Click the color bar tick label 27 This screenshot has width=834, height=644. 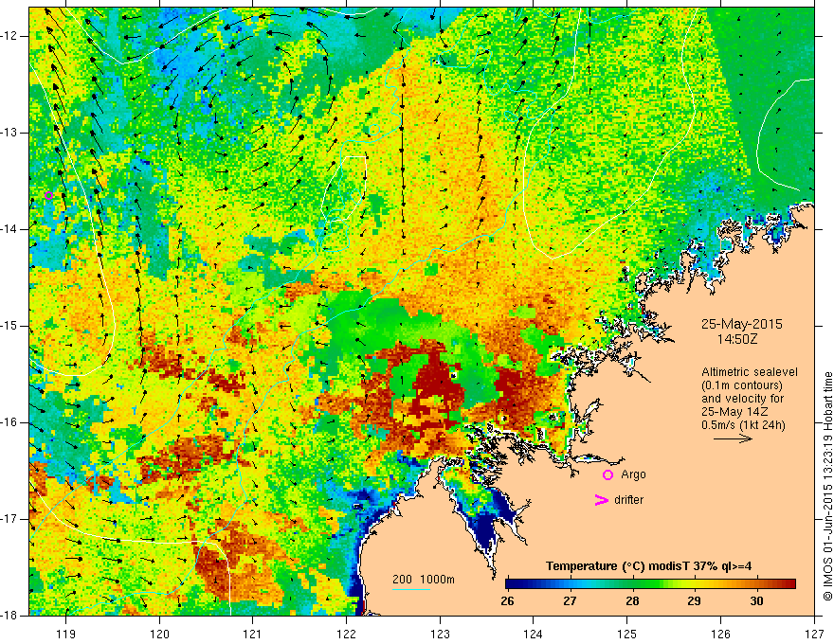point(570,601)
